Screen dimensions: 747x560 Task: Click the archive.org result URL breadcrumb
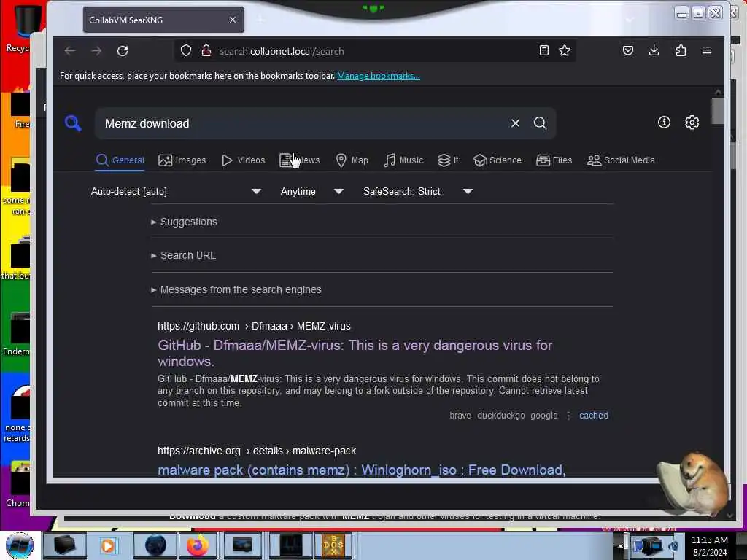(x=257, y=451)
